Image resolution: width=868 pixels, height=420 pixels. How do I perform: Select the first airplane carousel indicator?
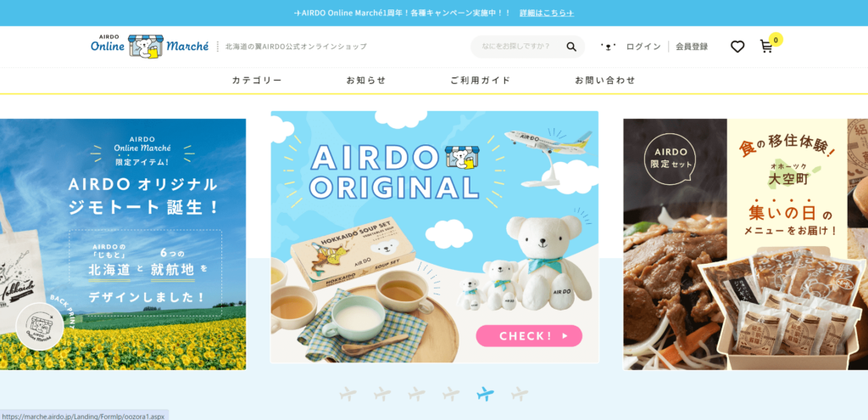click(x=348, y=394)
